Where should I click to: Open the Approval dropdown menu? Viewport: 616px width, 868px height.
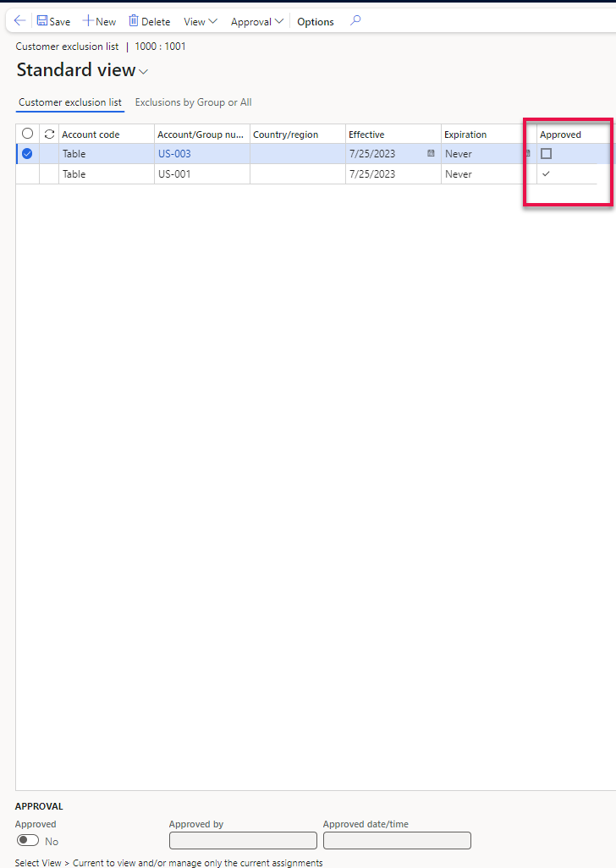pyautogui.click(x=256, y=21)
